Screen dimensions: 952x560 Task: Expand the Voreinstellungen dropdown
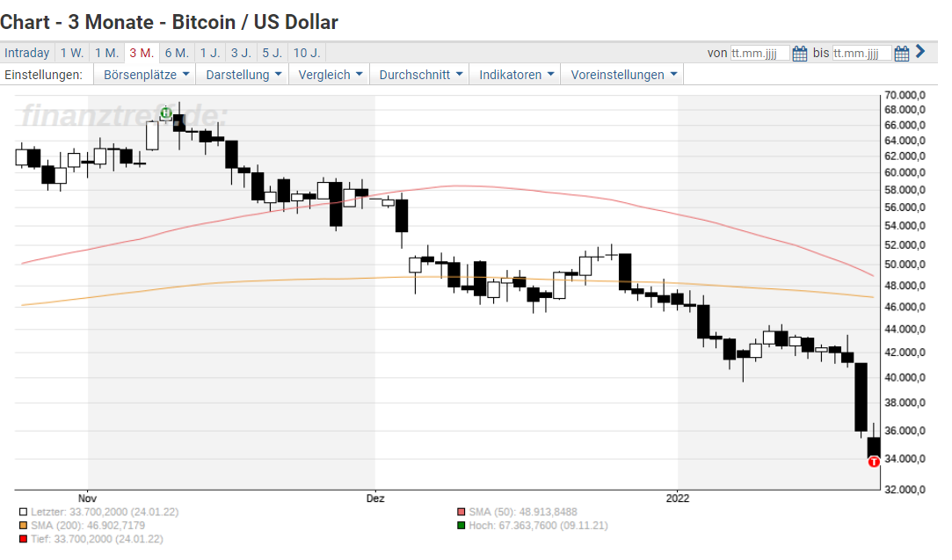pyautogui.click(x=623, y=75)
